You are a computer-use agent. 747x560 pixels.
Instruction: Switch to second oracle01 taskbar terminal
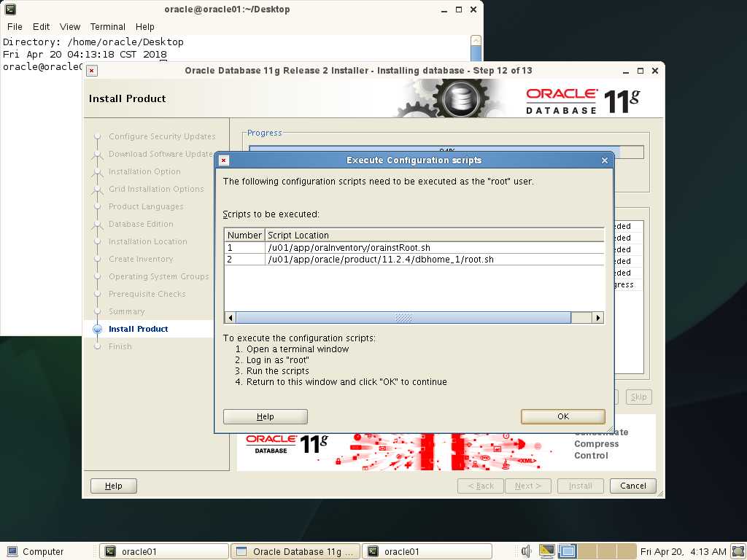pyautogui.click(x=427, y=551)
